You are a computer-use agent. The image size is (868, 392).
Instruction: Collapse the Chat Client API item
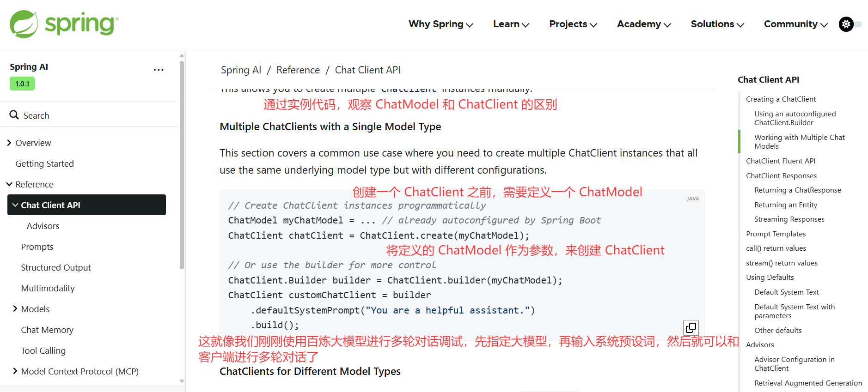click(15, 205)
